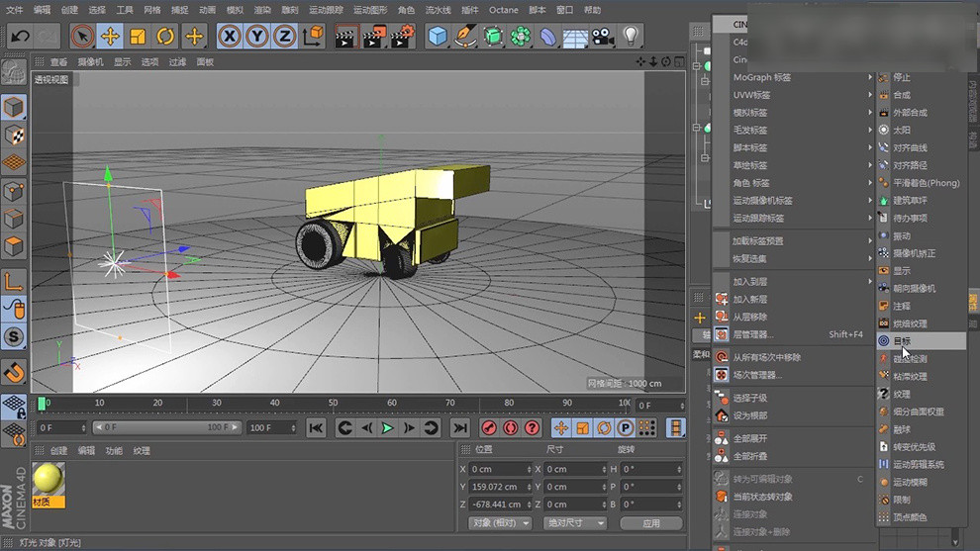
Task: Open the Cube primitive tool
Action: [x=438, y=37]
